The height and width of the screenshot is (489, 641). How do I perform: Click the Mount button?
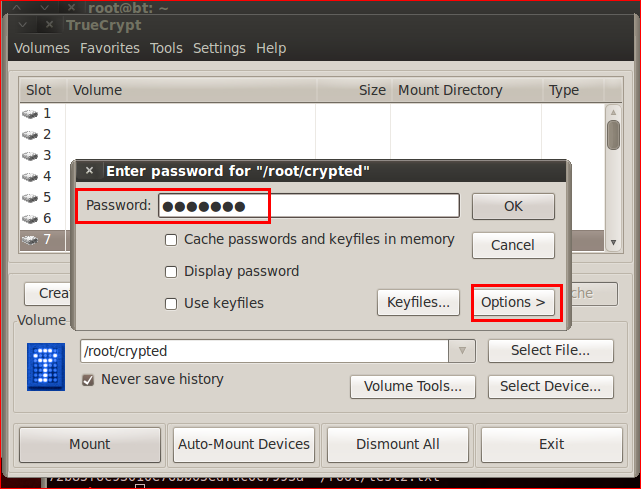point(90,444)
